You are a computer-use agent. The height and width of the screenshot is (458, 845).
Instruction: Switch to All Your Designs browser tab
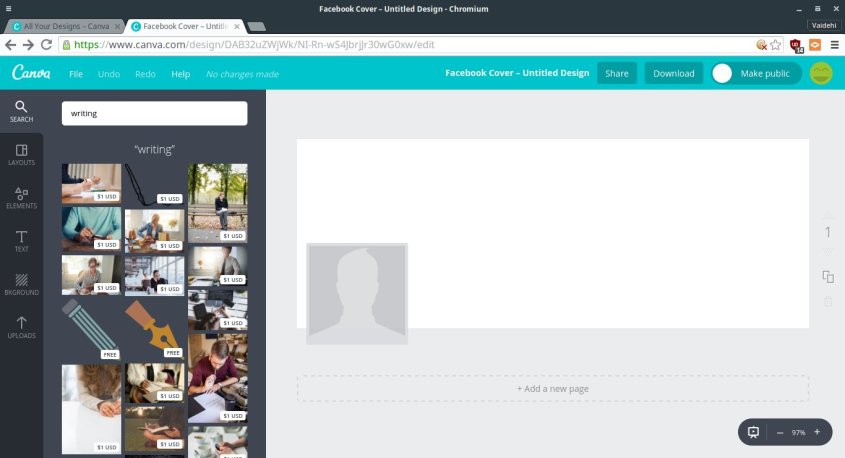click(64, 25)
